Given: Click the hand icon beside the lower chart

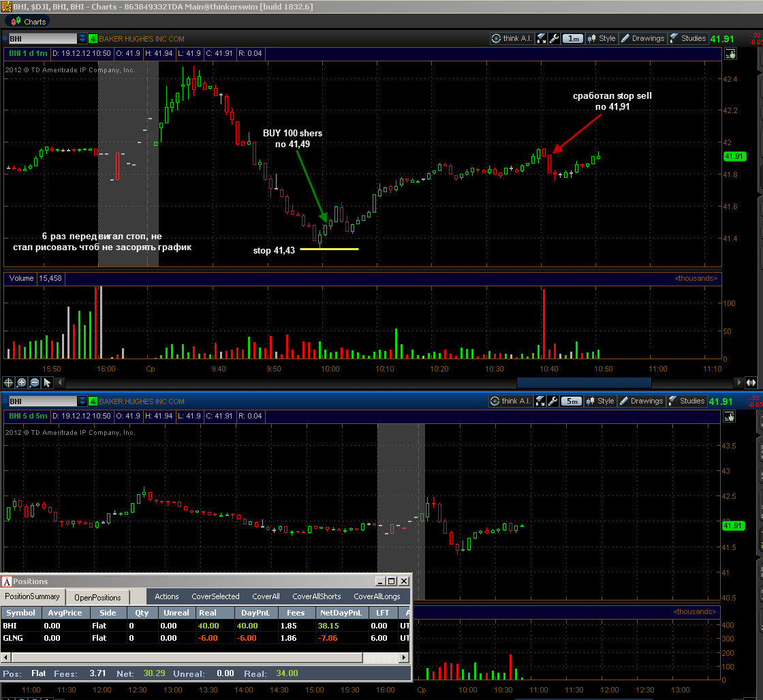Looking at the screenshot, I should click(x=730, y=416).
